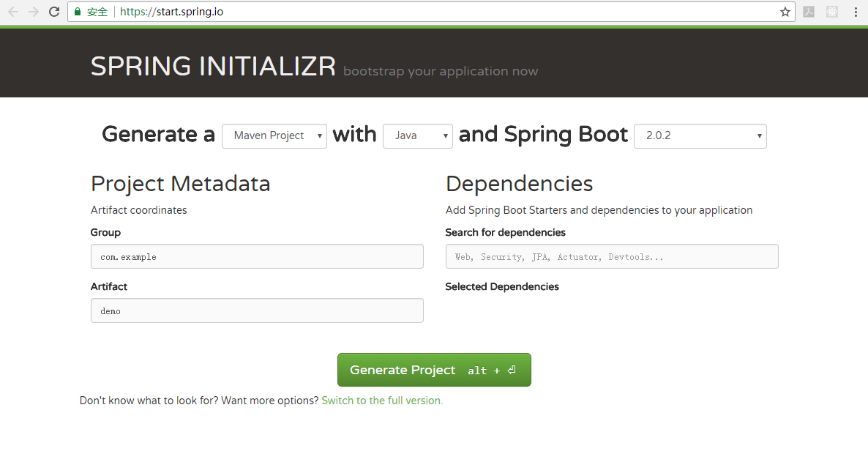The image size is (868, 465).
Task: Reload the start.spring.io page
Action: 53,12
